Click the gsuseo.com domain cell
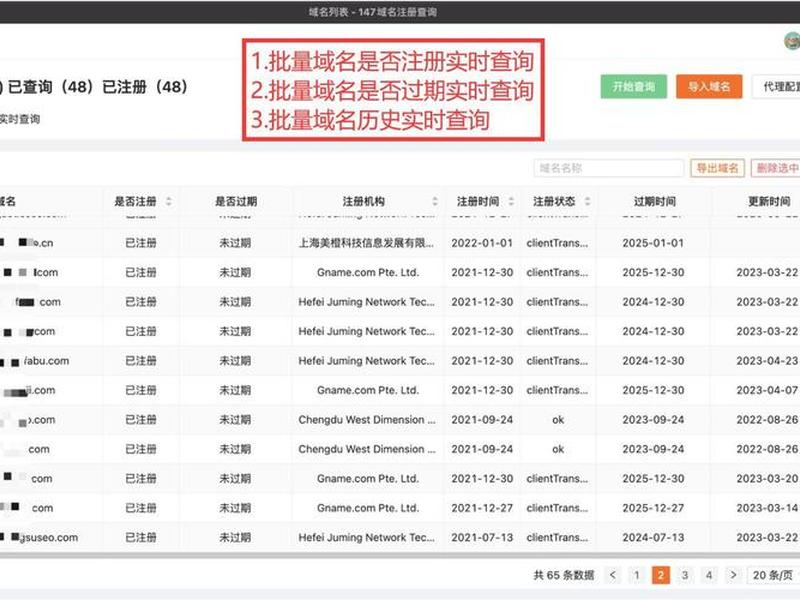 49,537
